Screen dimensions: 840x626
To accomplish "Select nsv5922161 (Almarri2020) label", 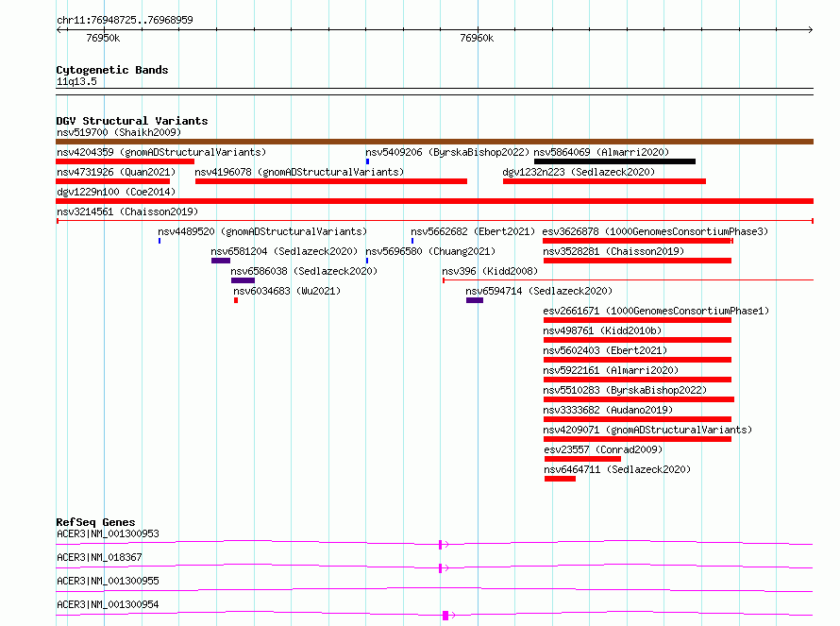I will [x=611, y=370].
